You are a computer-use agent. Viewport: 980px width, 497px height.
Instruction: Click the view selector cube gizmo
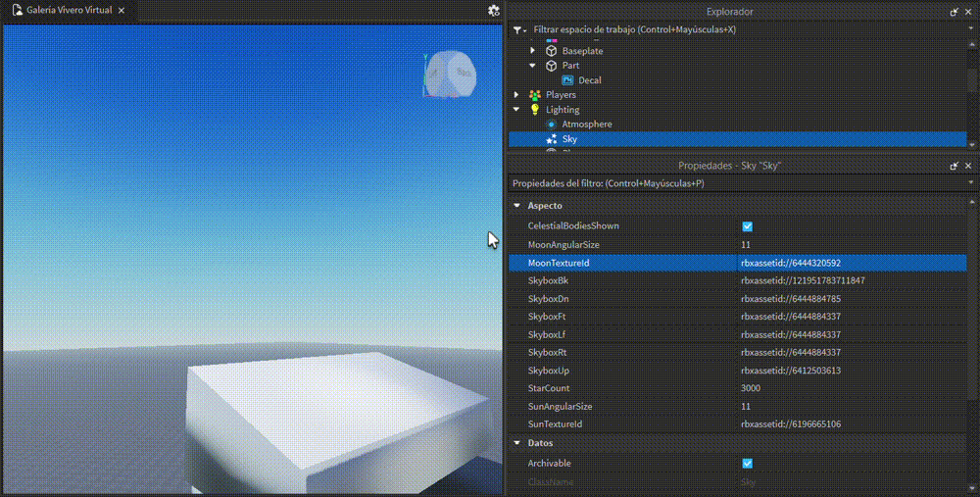click(449, 74)
